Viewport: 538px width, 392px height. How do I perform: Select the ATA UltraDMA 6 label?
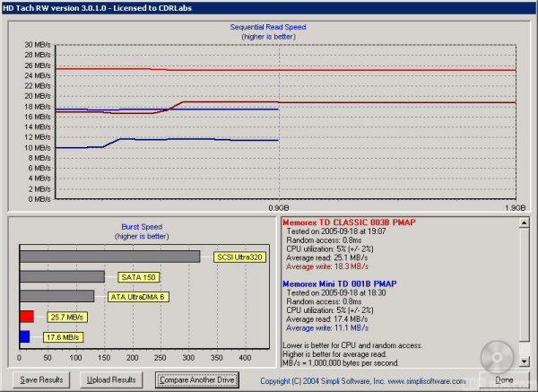click(138, 296)
